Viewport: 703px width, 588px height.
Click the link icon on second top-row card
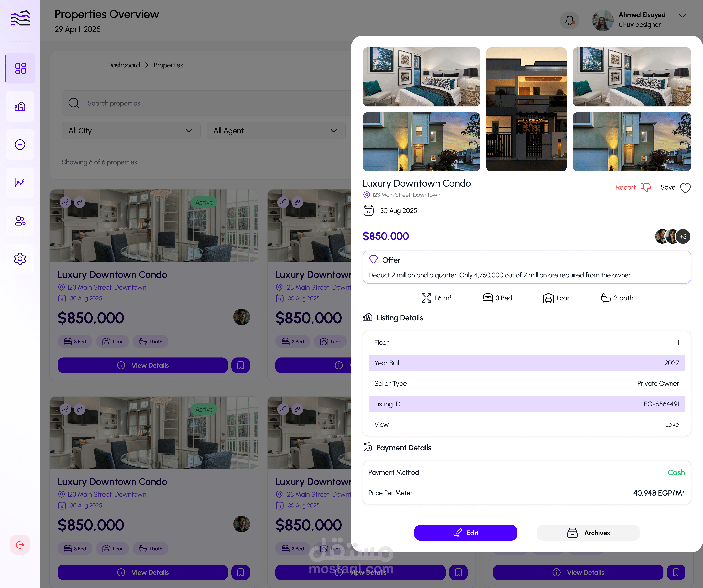point(297,202)
